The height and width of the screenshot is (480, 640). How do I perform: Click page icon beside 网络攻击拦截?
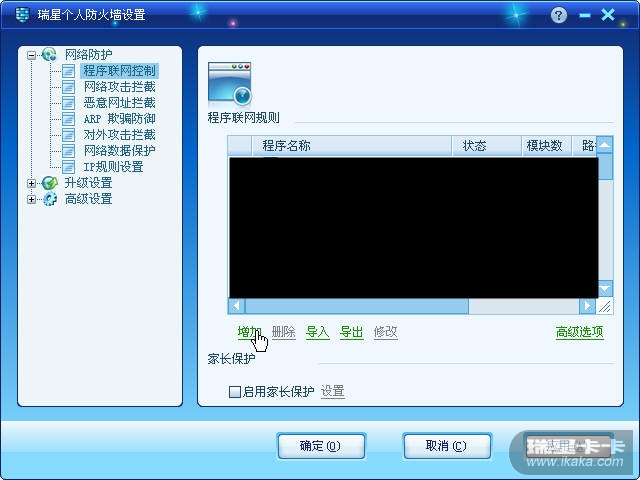[68, 87]
